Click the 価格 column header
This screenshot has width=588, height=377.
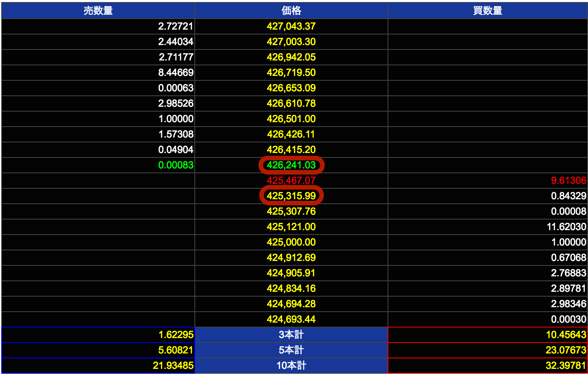tap(291, 11)
